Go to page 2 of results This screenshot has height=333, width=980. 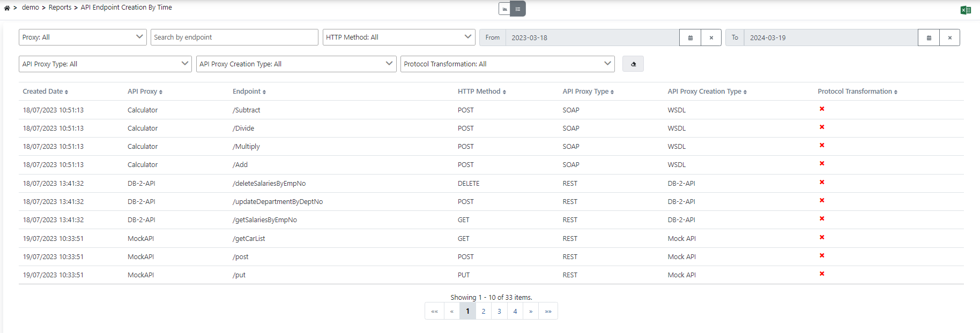tap(484, 311)
